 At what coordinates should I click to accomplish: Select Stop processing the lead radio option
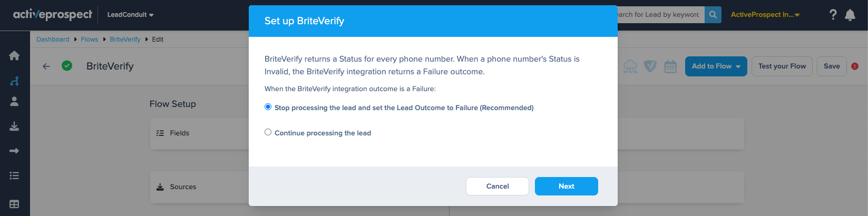(268, 107)
